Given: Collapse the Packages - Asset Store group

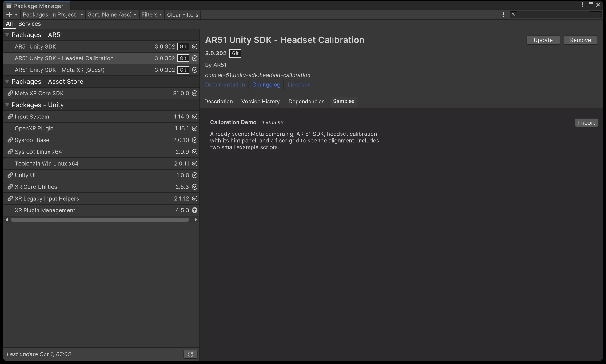Looking at the screenshot, I should coord(7,82).
